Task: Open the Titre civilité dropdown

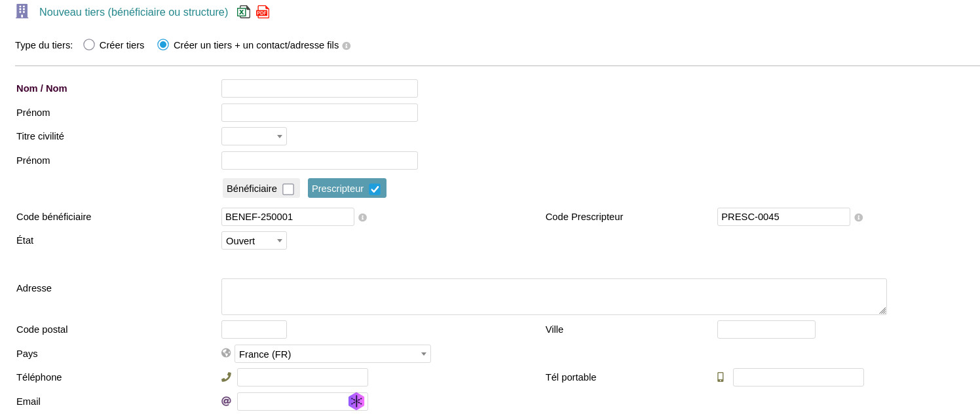Action: (x=254, y=136)
